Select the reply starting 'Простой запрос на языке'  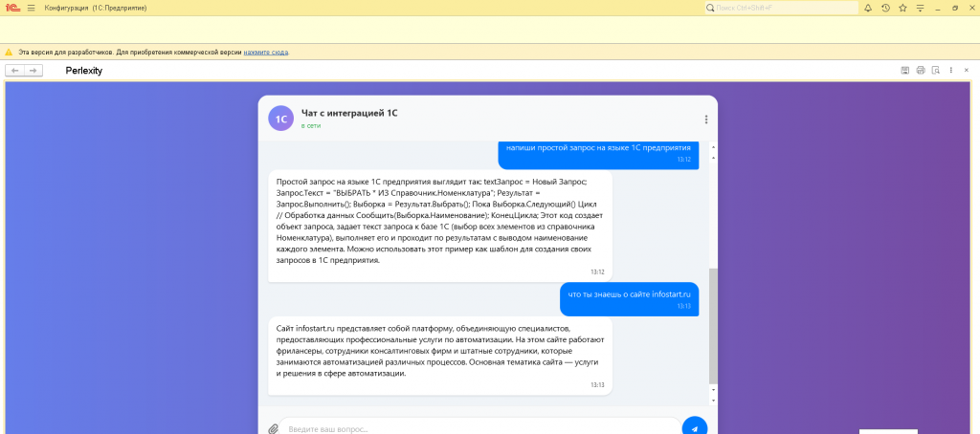pos(440,226)
